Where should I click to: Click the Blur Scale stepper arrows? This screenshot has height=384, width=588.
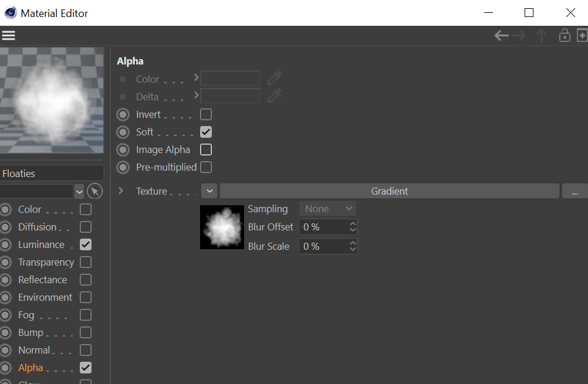click(353, 246)
